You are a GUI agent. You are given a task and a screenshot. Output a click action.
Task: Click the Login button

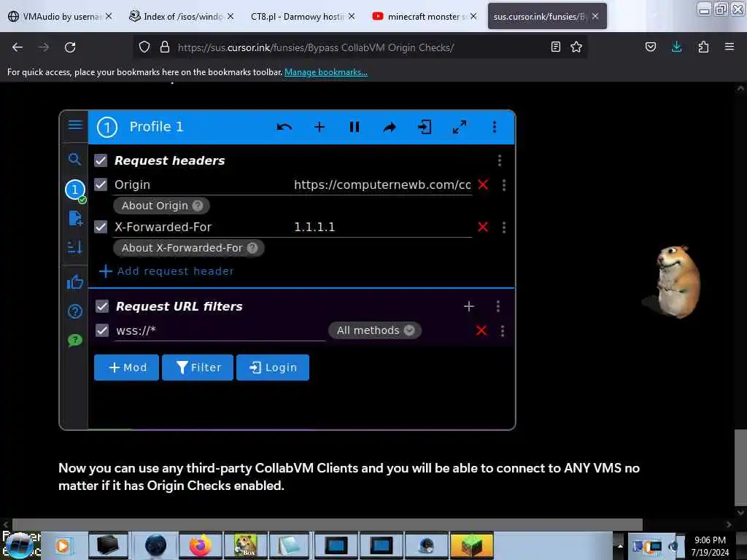pyautogui.click(x=273, y=367)
